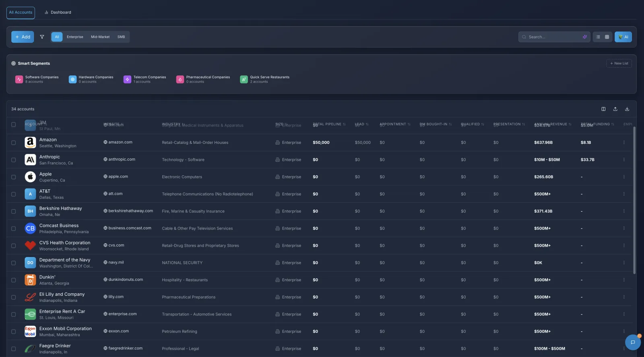Select the Dunkin' row checkbox
644x357 pixels.
tap(13, 280)
